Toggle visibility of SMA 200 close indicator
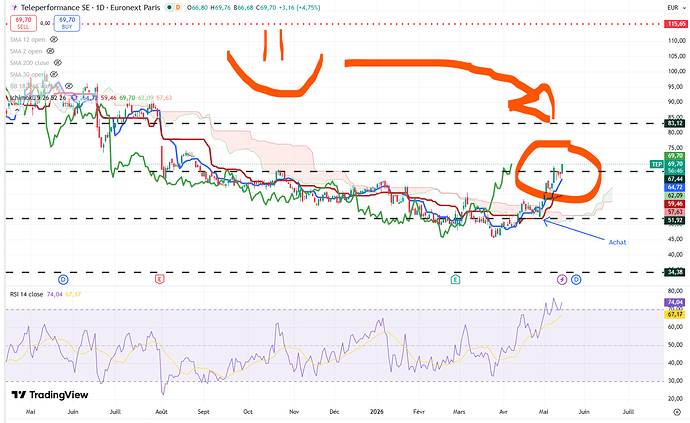Screen dimensions: 690x423 click(x=58, y=63)
